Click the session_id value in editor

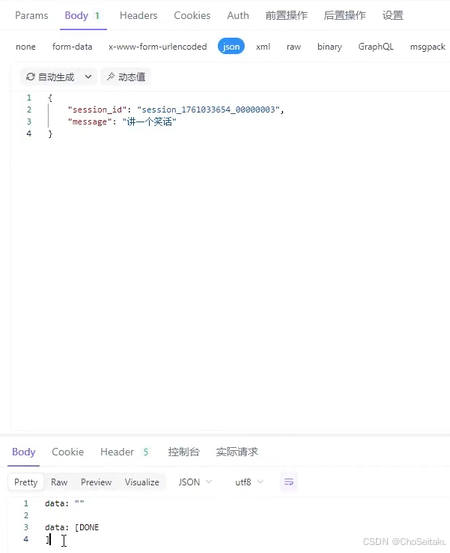coord(208,110)
